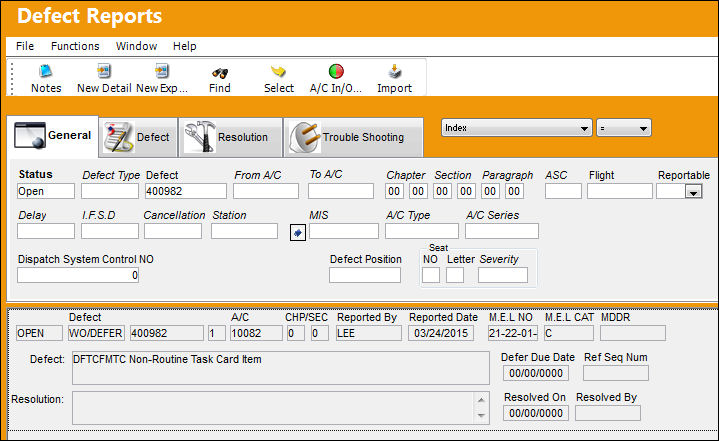Click the first Chapter field
This screenshot has width=719, height=441.
pos(394,191)
